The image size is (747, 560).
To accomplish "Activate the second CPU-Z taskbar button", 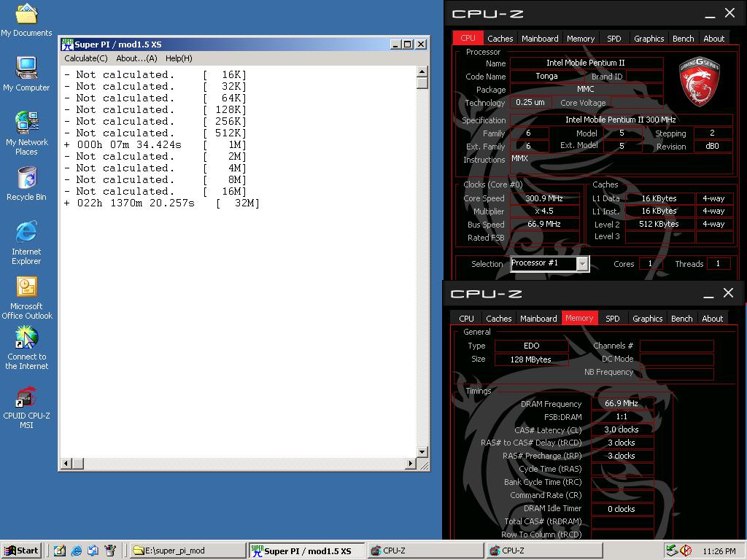I will coord(544,551).
